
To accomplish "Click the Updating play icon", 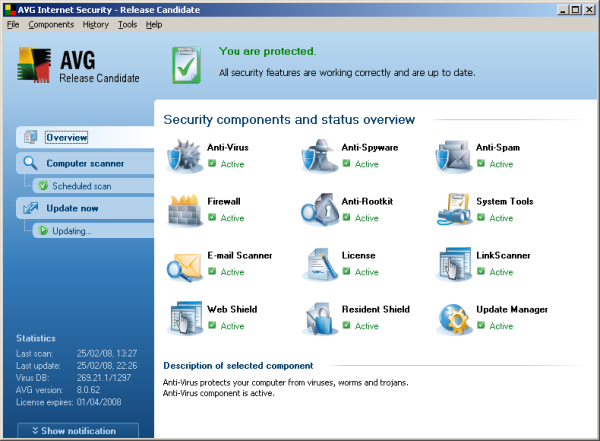I will point(43,230).
